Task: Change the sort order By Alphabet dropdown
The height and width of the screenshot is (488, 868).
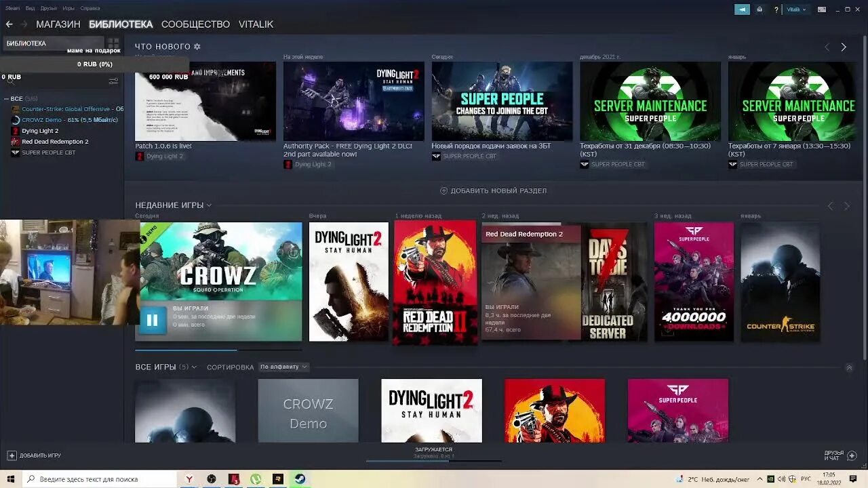Action: [283, 367]
